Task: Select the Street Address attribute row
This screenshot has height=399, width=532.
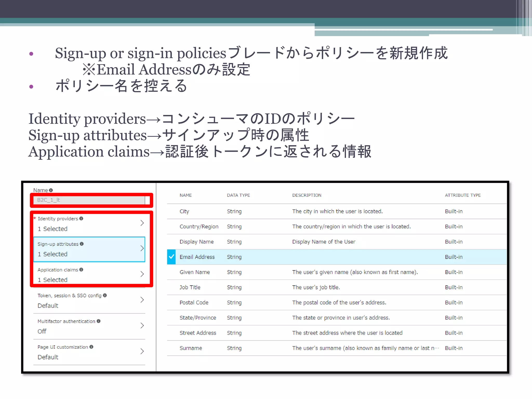Action: (337, 333)
